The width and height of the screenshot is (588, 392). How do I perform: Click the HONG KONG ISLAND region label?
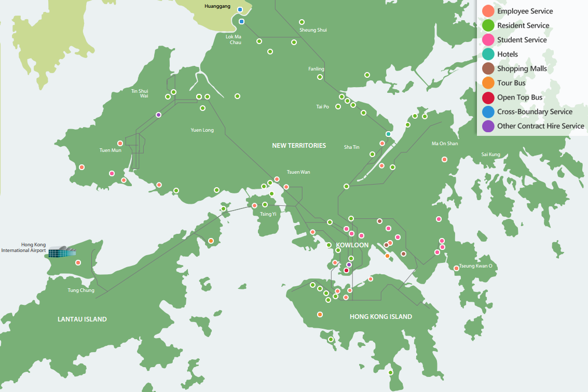381,317
